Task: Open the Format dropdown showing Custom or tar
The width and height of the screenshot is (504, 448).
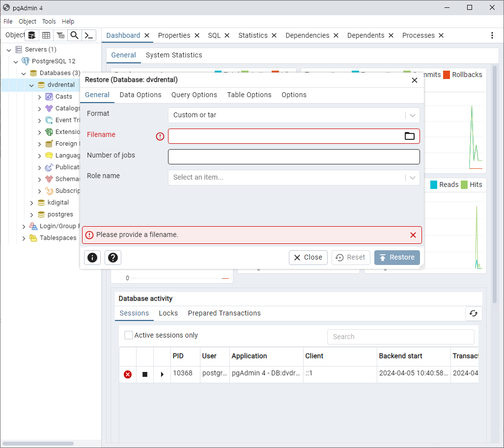Action: tap(294, 115)
